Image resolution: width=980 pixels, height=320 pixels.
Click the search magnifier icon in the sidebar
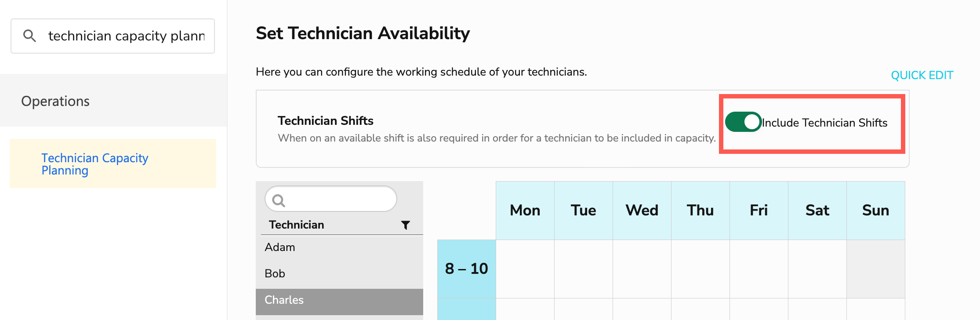(x=30, y=35)
